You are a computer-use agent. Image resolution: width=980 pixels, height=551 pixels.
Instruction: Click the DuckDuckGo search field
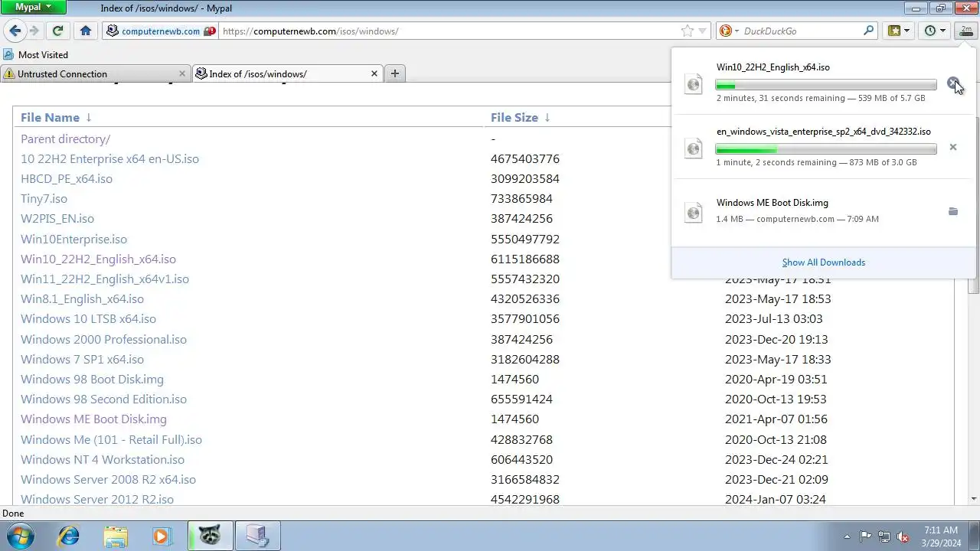tap(800, 31)
